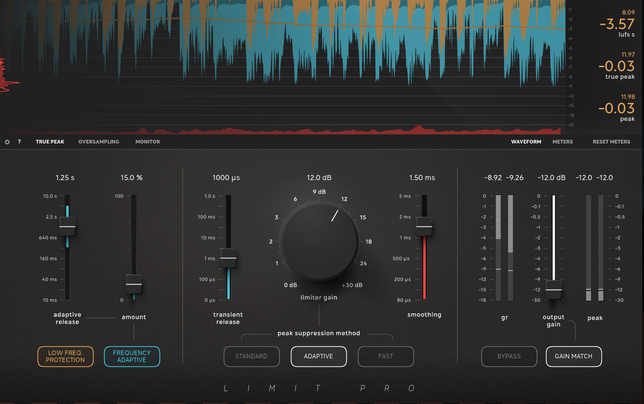Click the 12.0 dB limiter gain value
644x404 pixels.
click(319, 178)
